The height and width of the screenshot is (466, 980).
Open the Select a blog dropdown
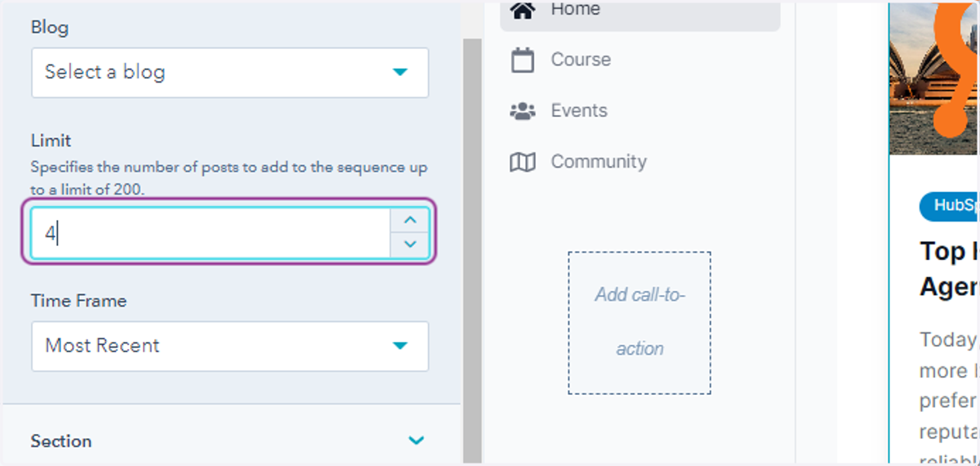(x=229, y=73)
